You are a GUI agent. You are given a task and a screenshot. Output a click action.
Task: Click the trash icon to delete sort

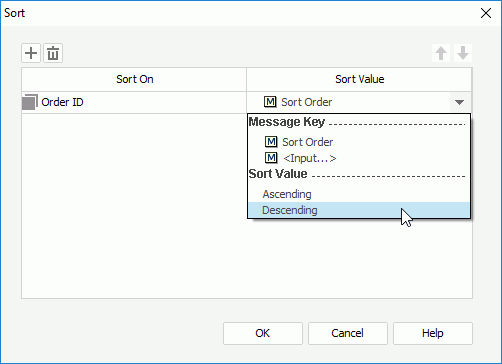53,53
